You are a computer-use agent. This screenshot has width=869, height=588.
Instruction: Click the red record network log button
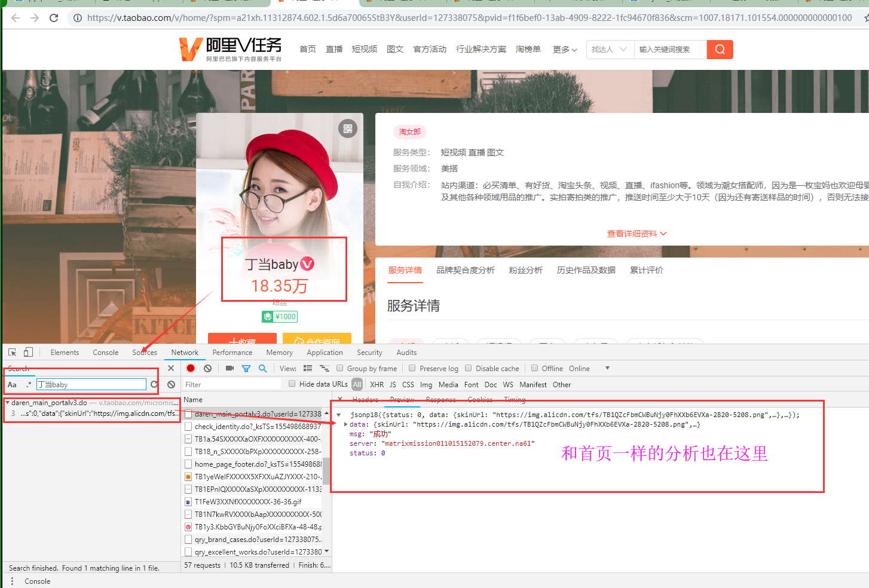tap(191, 369)
